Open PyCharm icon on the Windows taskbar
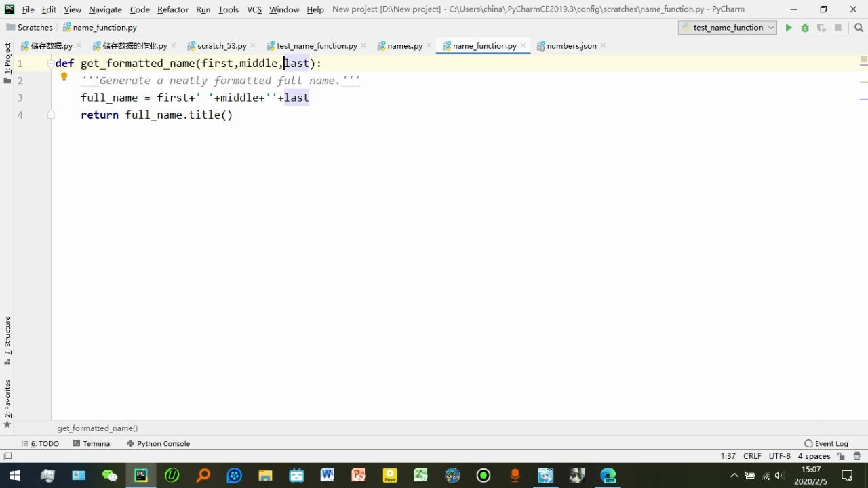The height and width of the screenshot is (488, 868). [140, 474]
